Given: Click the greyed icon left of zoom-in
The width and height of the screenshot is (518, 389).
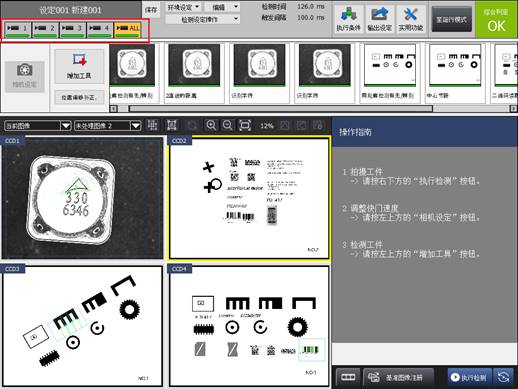Looking at the screenshot, I should (x=192, y=125).
